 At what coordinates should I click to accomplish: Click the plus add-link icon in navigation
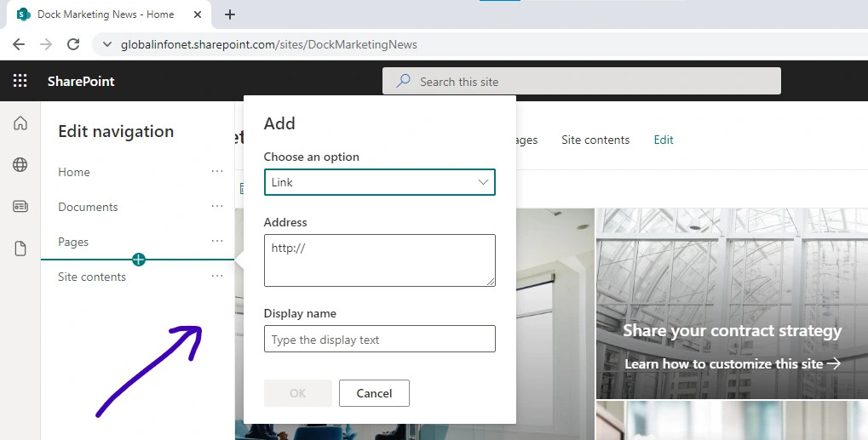[138, 260]
